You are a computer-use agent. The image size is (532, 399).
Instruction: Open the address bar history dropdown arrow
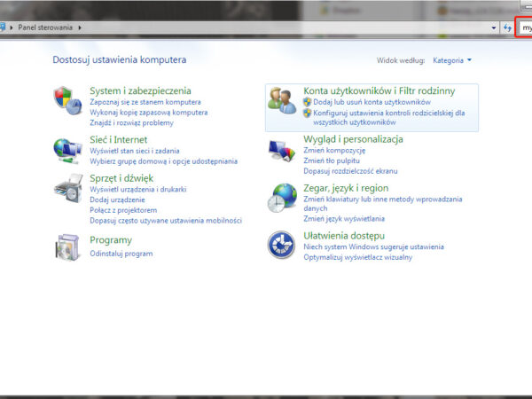(494, 27)
